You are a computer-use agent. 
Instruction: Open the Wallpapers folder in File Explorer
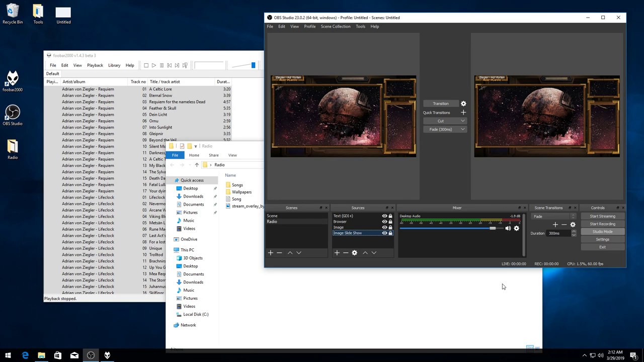242,192
